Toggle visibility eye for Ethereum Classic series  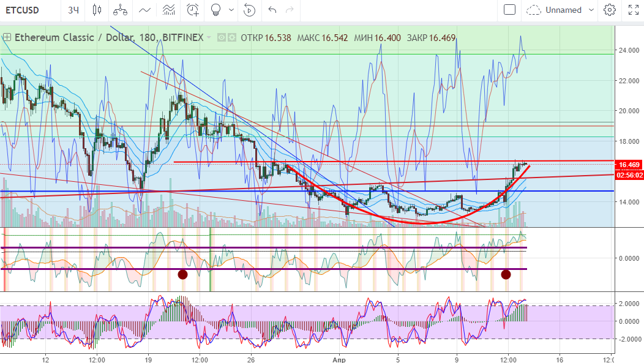point(222,38)
